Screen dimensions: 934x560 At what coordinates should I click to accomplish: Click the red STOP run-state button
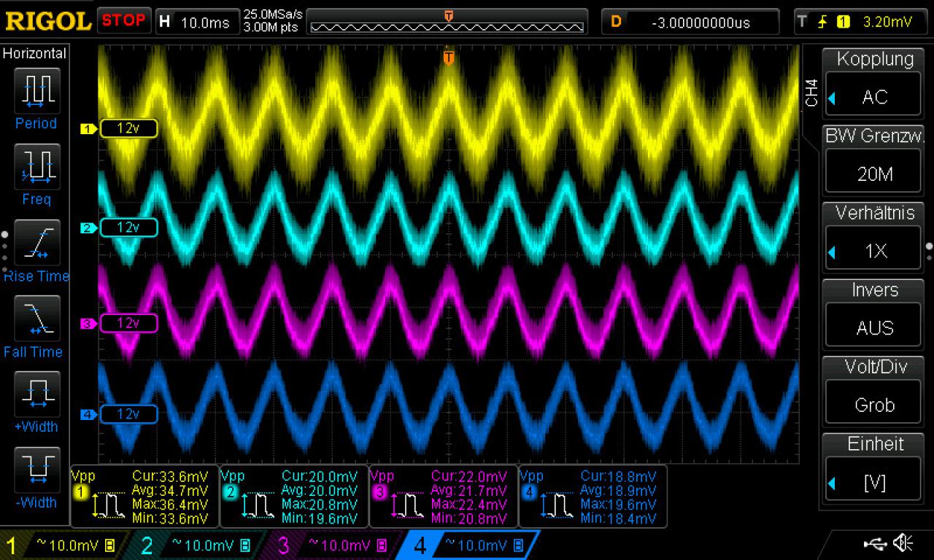click(124, 20)
